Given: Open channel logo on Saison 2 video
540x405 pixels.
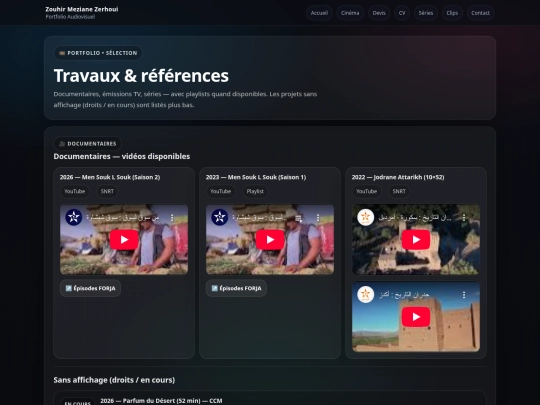Looking at the screenshot, I should 74,217.
